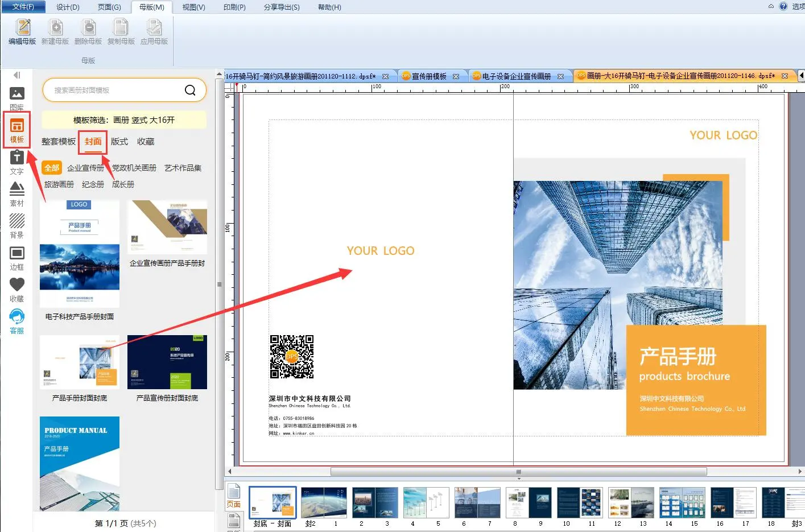Viewport: 805px width, 532px height.
Task: Open the 设计(D) ribbon tab
Action: click(x=68, y=7)
